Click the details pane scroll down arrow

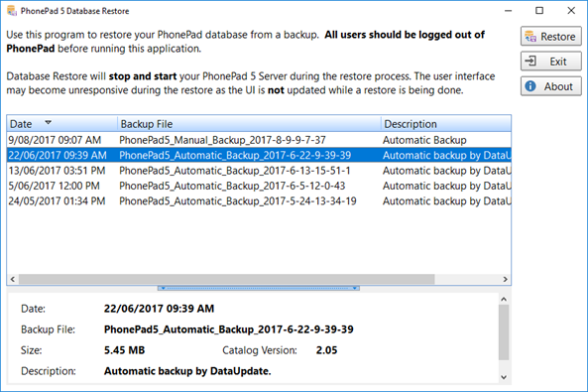(504, 377)
